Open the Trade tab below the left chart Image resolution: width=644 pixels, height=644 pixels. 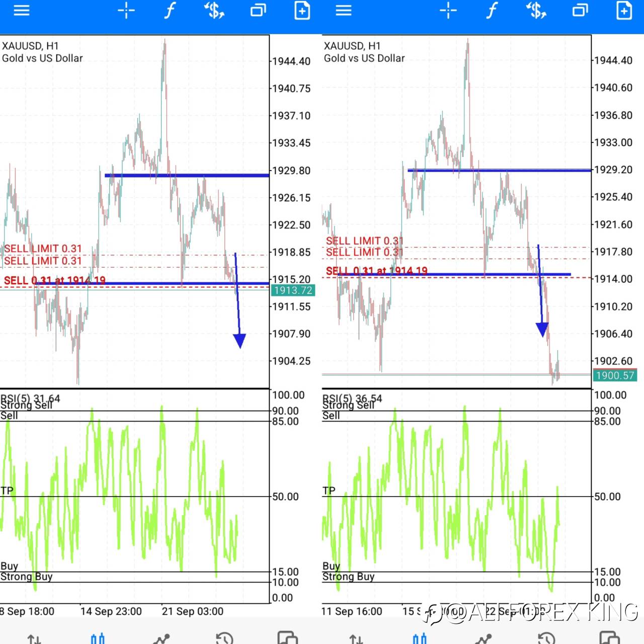pos(162,638)
